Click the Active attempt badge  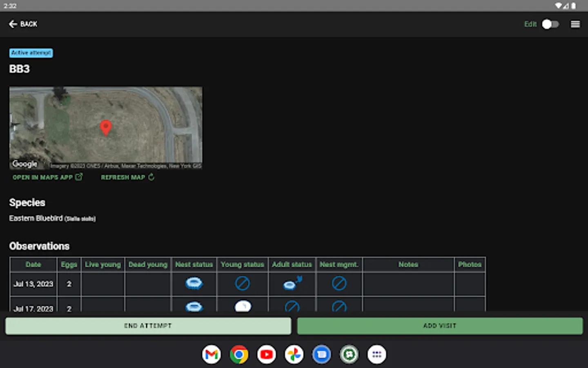click(x=31, y=53)
